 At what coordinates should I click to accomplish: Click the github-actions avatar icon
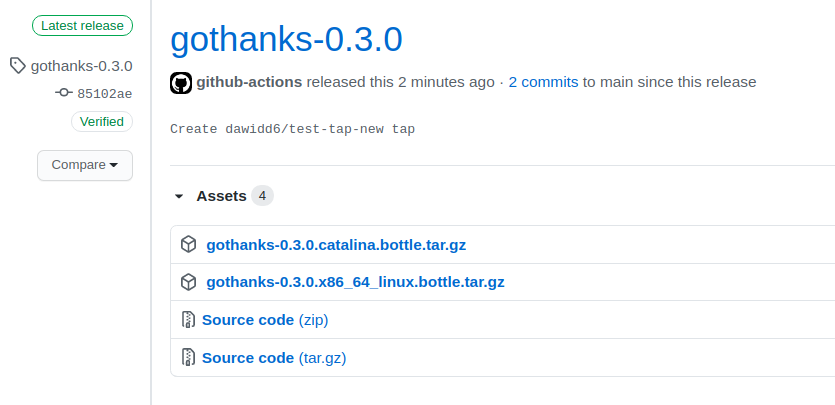[181, 83]
